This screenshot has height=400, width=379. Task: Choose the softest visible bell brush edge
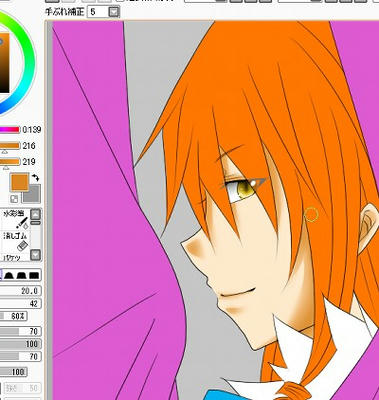click(9, 275)
